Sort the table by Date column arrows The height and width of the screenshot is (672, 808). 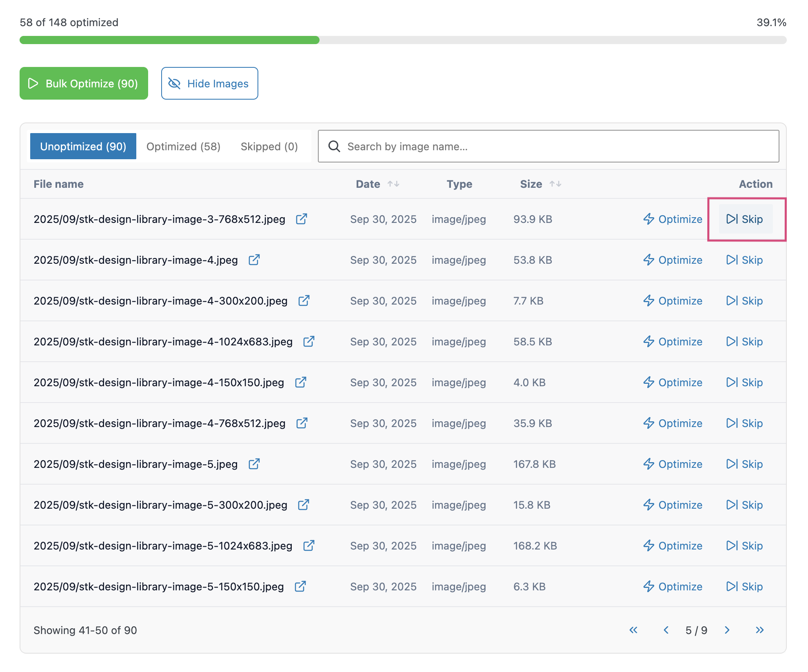point(393,184)
